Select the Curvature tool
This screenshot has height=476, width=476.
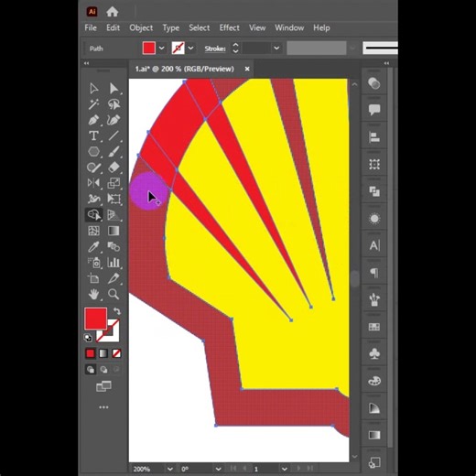click(x=114, y=120)
